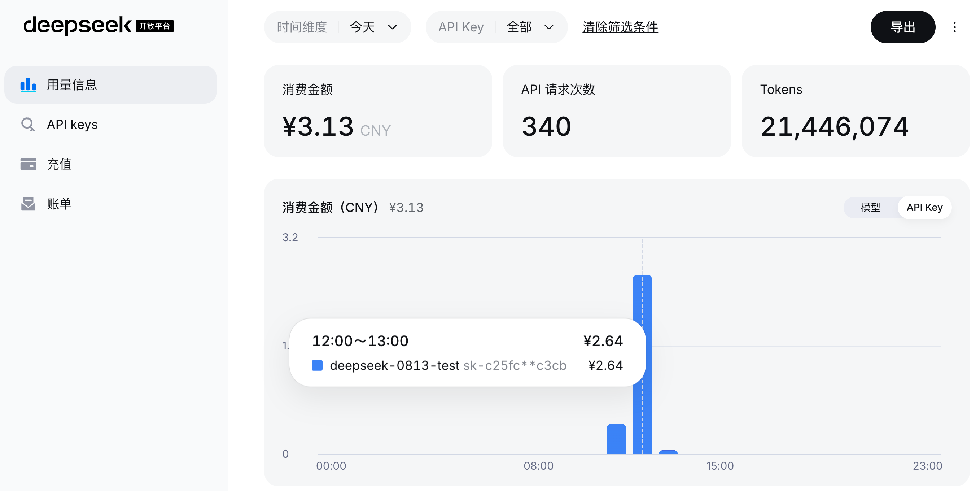Switch chart grouping to API Key
Screen dimensions: 980x491
[x=924, y=208]
